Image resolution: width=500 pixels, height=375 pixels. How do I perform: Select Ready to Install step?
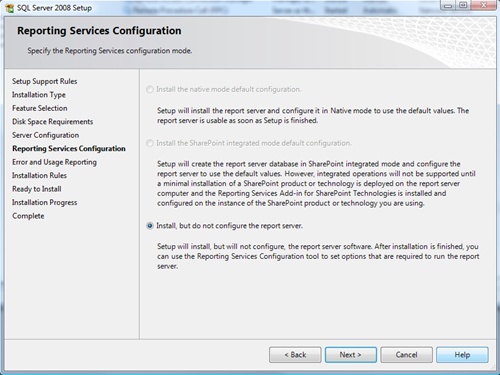point(37,189)
